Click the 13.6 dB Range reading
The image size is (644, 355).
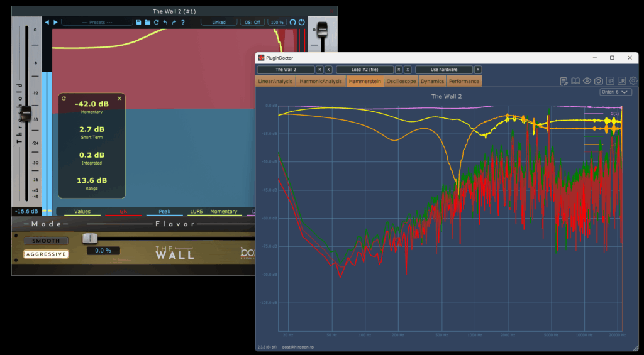coord(92,180)
